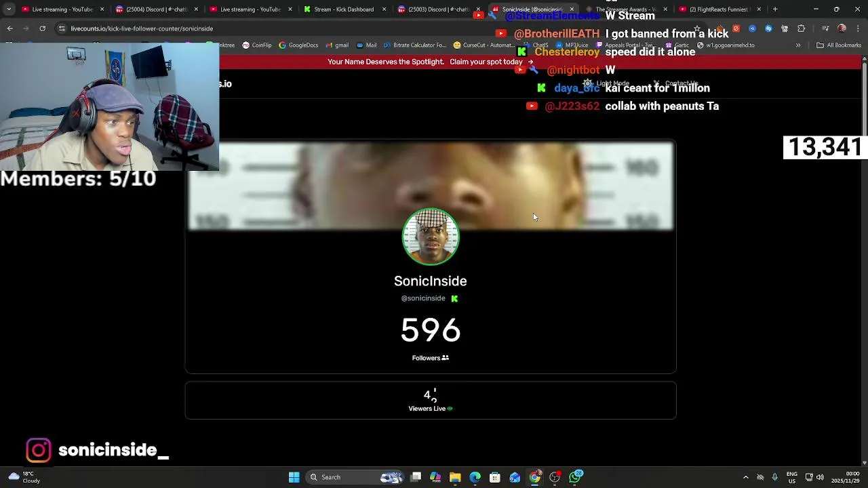
Task: Open the CoinFlip bookmark
Action: coord(257,45)
